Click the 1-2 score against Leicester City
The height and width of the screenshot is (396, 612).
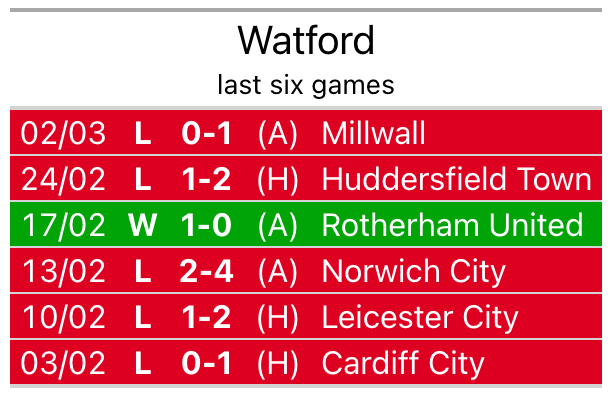click(206, 317)
